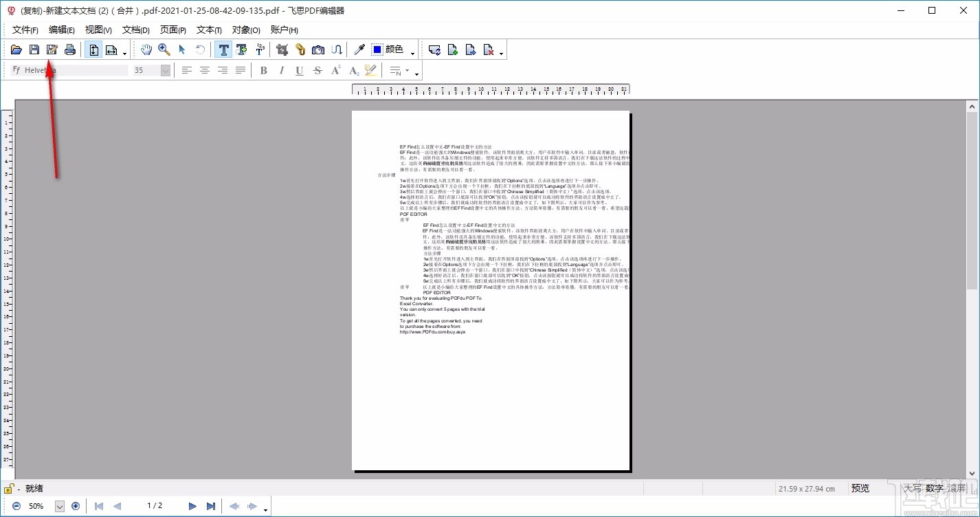Viewport: 980px width, 517px height.
Task: Select the Hand pan tool
Action: click(x=146, y=49)
